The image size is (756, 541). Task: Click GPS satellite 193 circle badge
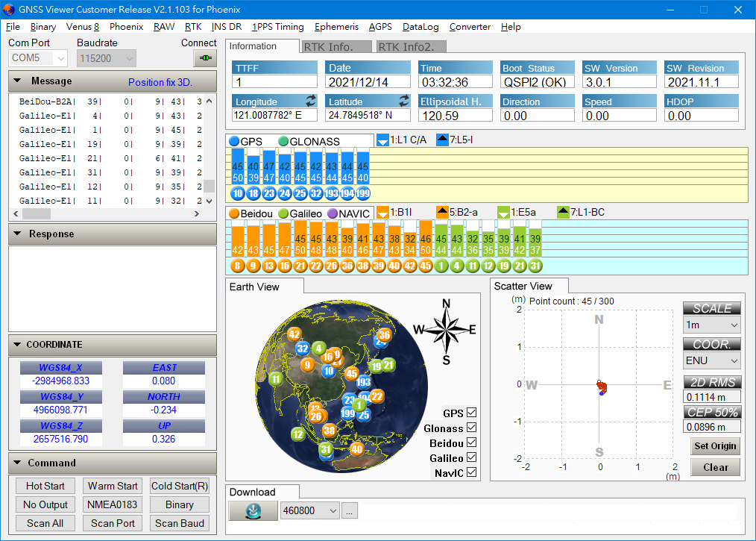pyautogui.click(x=331, y=193)
